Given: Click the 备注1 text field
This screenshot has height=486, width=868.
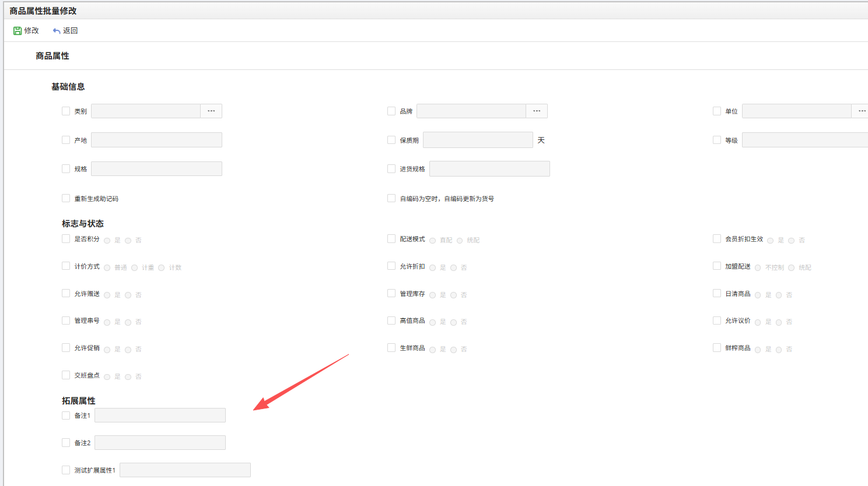Looking at the screenshot, I should coord(160,415).
